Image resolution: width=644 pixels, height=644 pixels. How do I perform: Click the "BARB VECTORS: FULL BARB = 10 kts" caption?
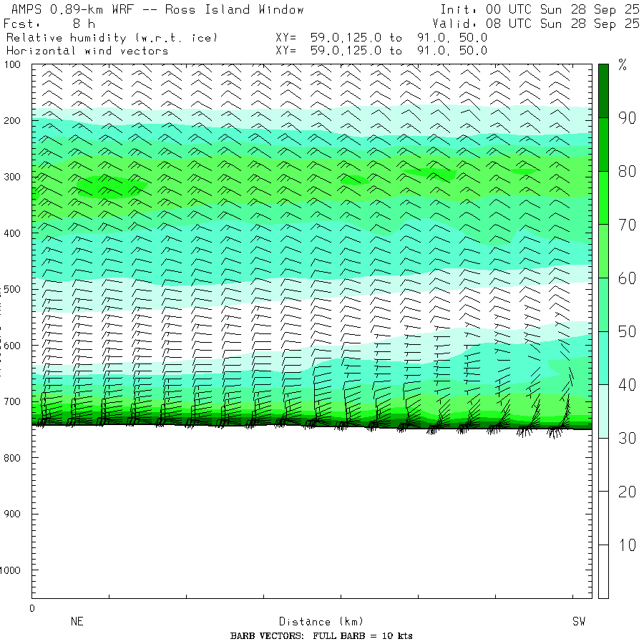pos(321,636)
